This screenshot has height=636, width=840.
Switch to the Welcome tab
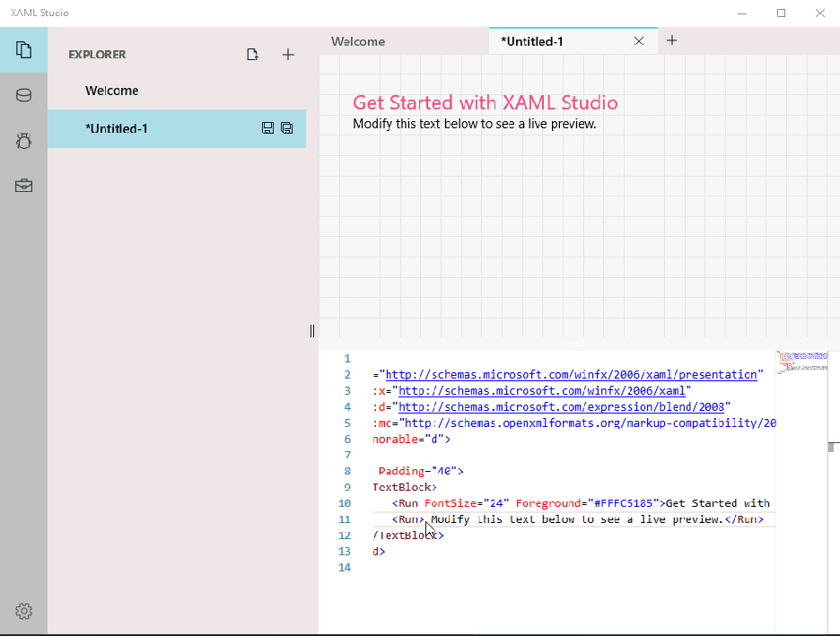coord(358,41)
